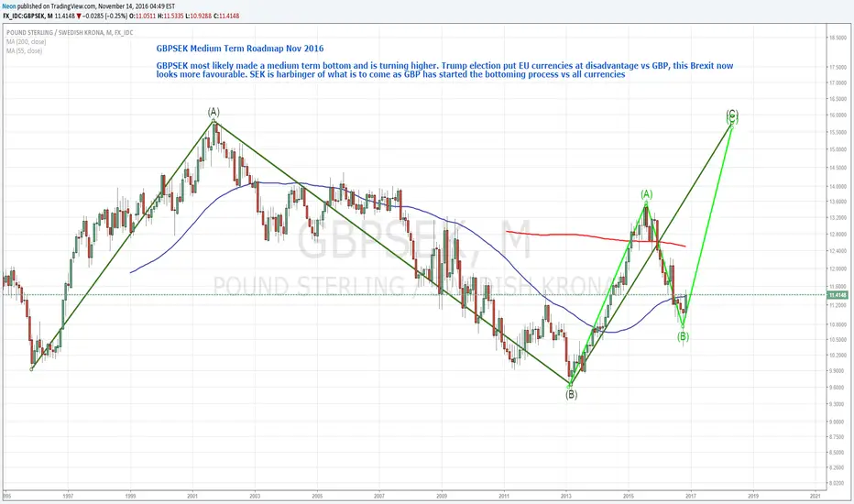
Task: Click the green current price tag '11.4148'
Action: pyautogui.click(x=838, y=295)
